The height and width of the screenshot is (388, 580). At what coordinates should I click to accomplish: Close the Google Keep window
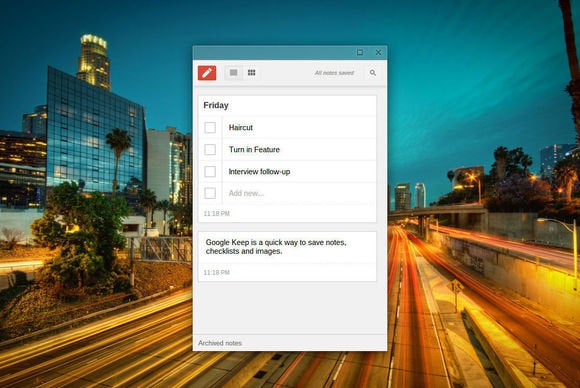click(378, 53)
